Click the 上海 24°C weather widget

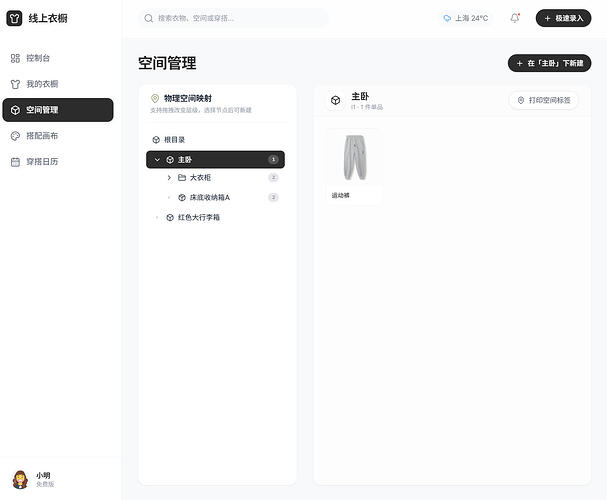[x=466, y=18]
